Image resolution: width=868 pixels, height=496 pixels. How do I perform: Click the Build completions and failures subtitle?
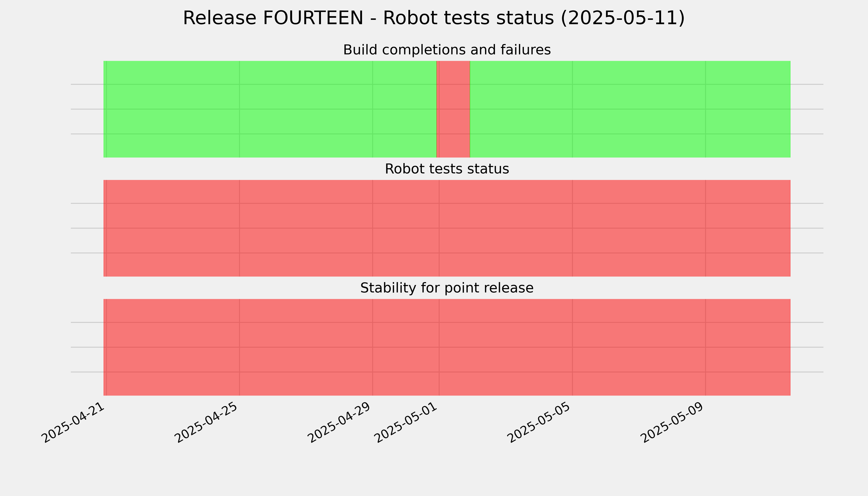pos(447,50)
